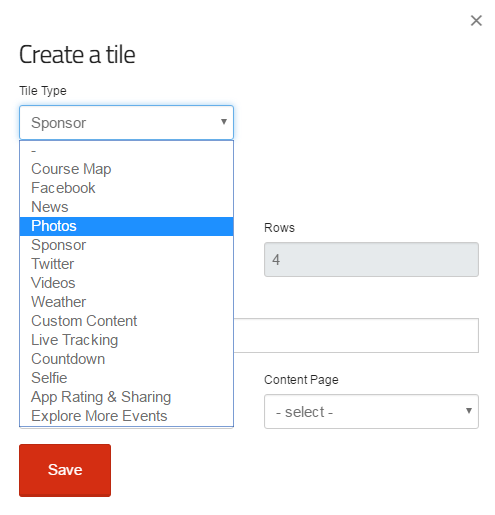The height and width of the screenshot is (515, 495).
Task: Select the Selfie option
Action: point(126,378)
